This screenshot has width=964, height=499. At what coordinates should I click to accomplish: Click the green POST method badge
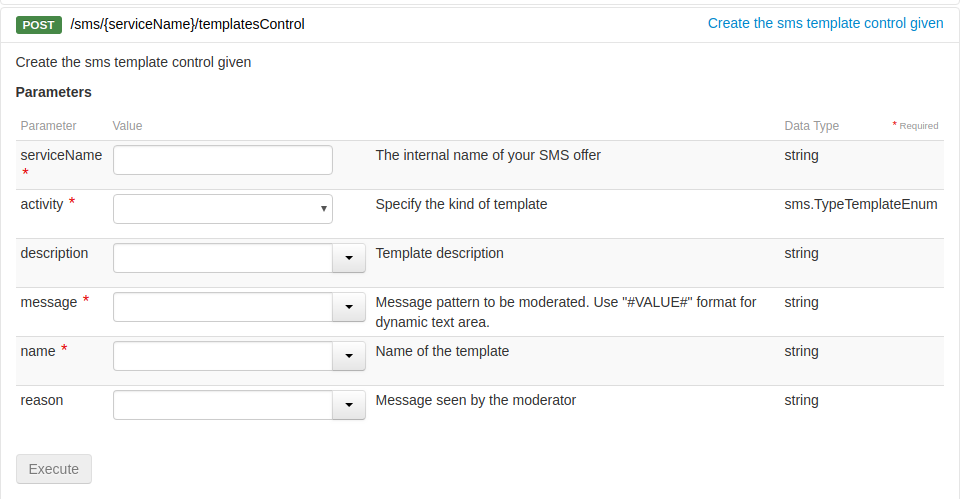click(39, 24)
